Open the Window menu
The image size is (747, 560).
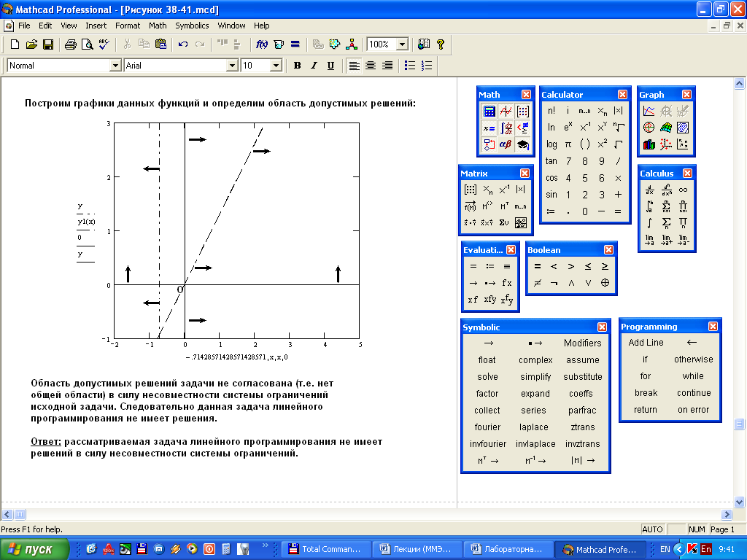[x=231, y=26]
